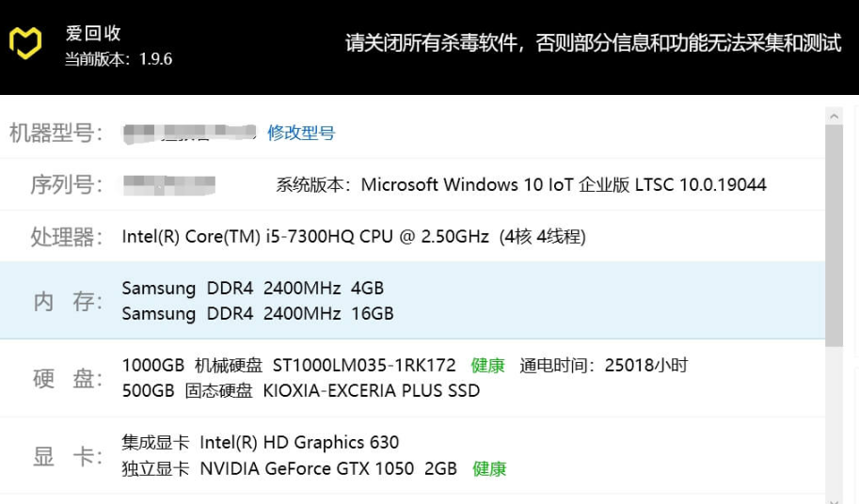Image resolution: width=859 pixels, height=504 pixels.
Task: Select the Samsung DDR4 16GB memory line
Action: click(x=258, y=313)
